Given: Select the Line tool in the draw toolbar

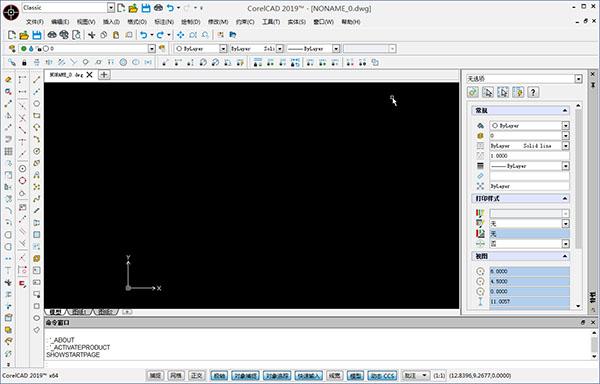Looking at the screenshot, I should (36, 80).
